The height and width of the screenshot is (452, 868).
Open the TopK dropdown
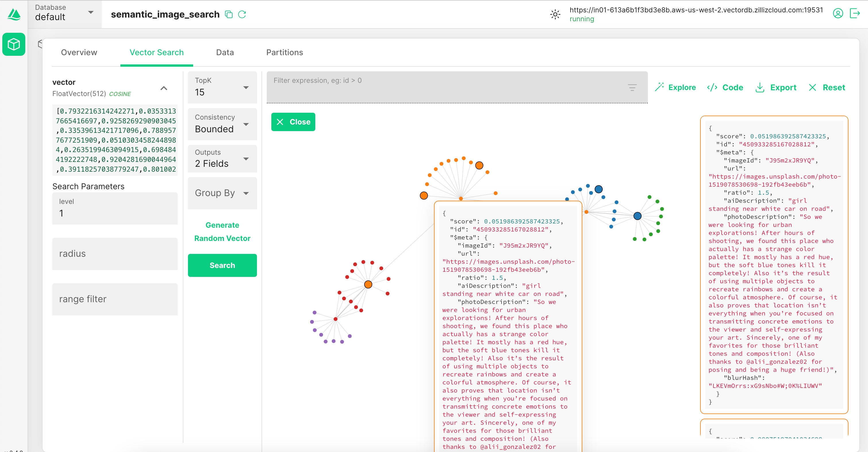(x=222, y=88)
